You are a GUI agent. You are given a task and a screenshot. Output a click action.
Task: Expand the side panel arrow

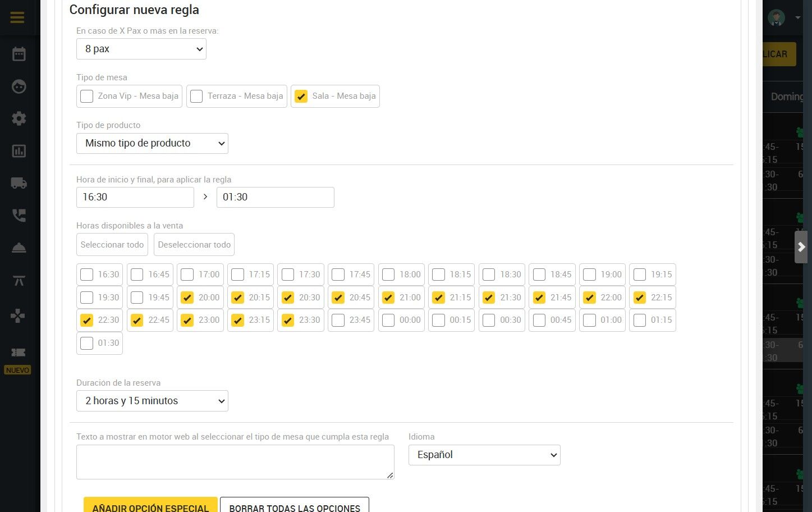[801, 247]
